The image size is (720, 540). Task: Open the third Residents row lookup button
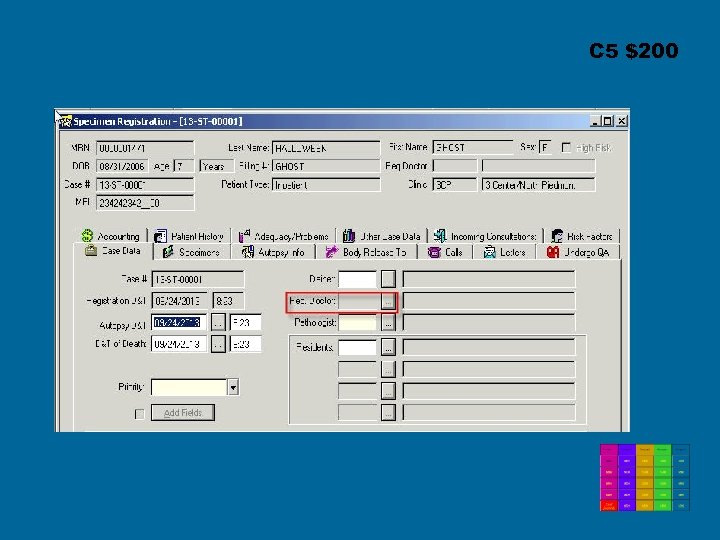(388, 390)
